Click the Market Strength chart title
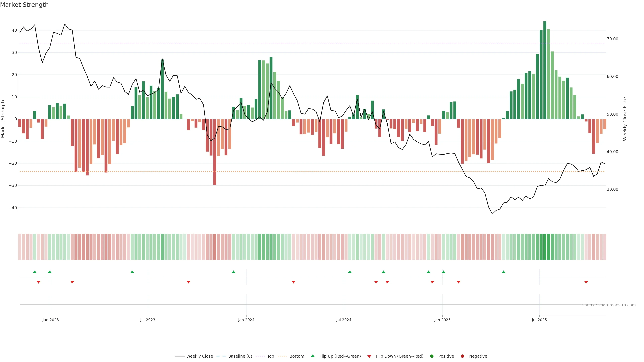Image resolution: width=644 pixels, height=362 pixels. click(24, 5)
